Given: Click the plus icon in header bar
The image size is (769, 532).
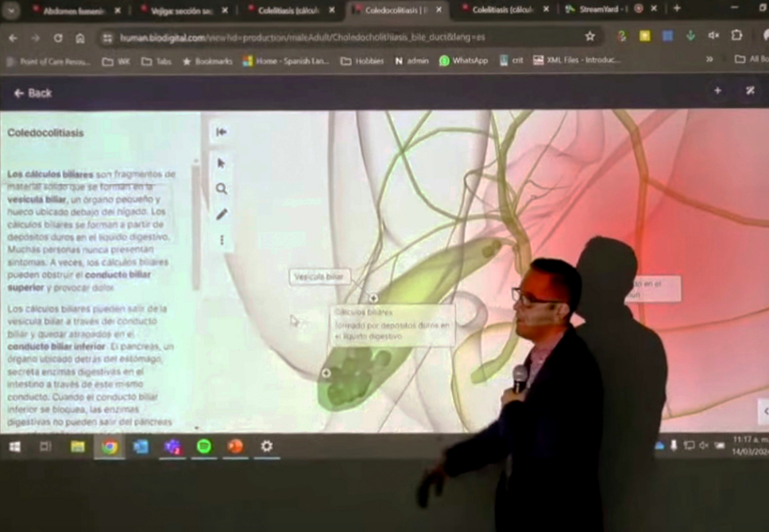Looking at the screenshot, I should tap(717, 91).
